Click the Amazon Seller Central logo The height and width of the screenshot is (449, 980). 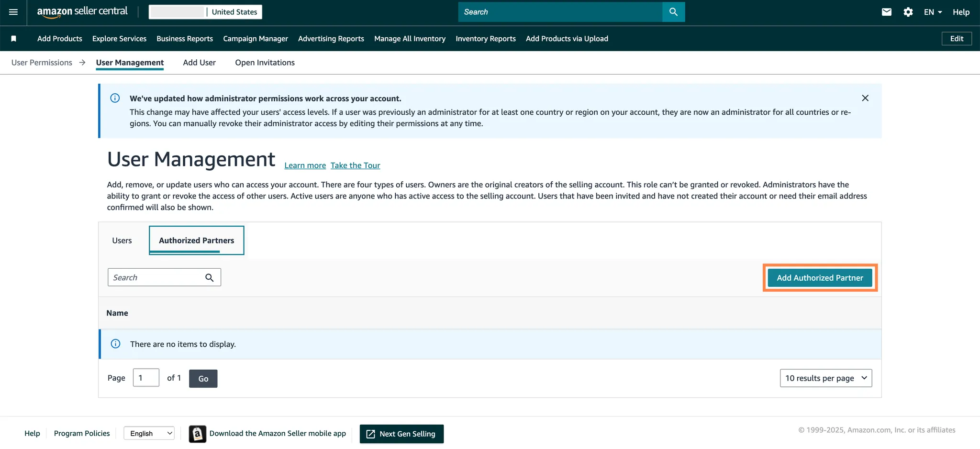point(82,12)
